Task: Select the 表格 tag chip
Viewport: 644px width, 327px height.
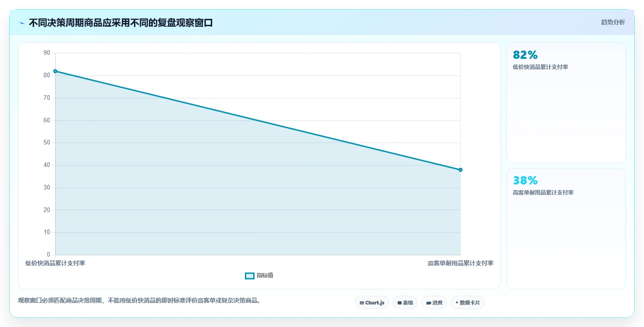Action: (x=405, y=303)
